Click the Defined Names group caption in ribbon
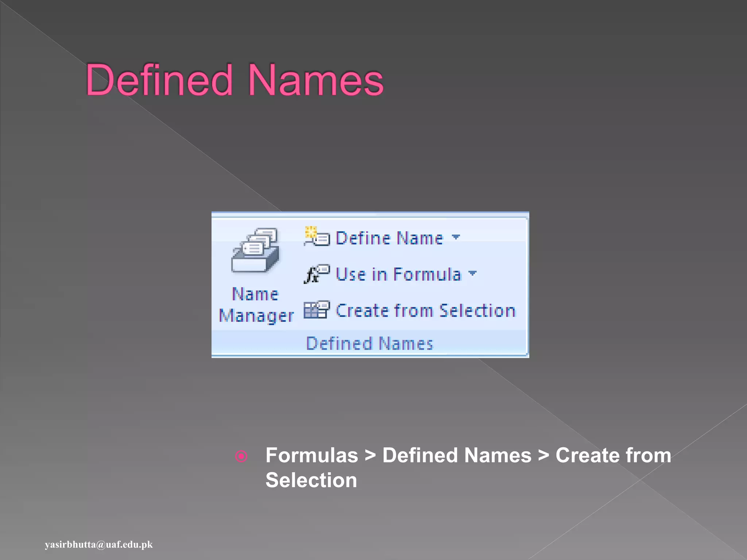 click(x=369, y=343)
